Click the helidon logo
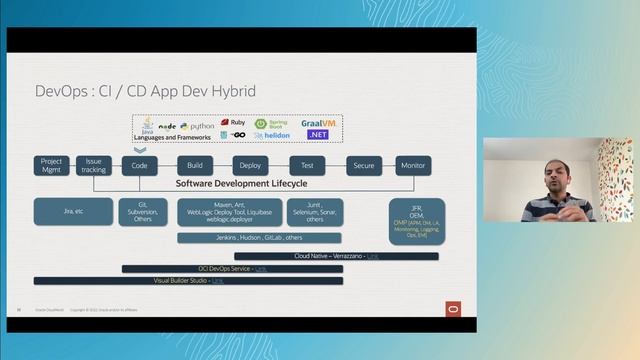640x360 pixels. (x=272, y=136)
